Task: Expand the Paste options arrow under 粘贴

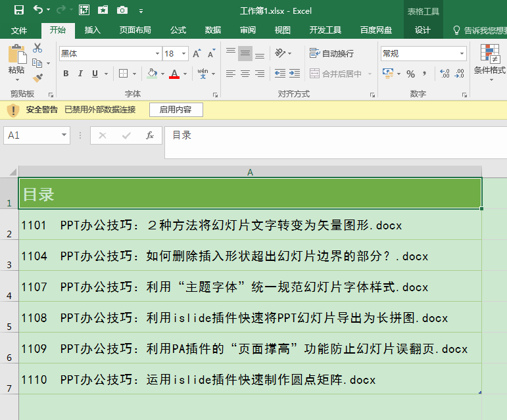Action: point(17,80)
